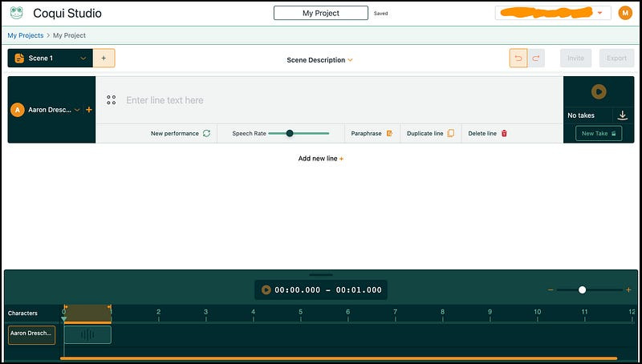Add character with orange plus icon
The height and width of the screenshot is (364, 642).
(x=89, y=110)
